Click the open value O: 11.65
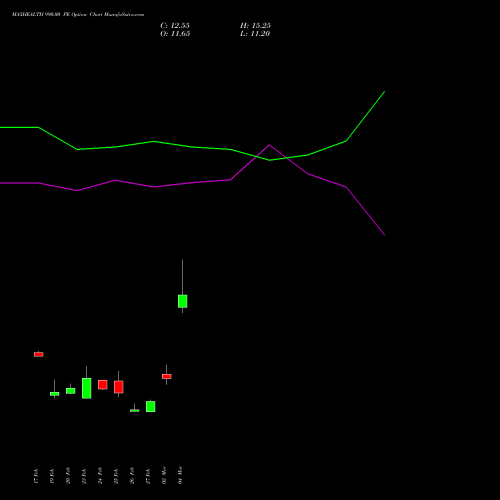This screenshot has width=500, height=500. click(175, 34)
